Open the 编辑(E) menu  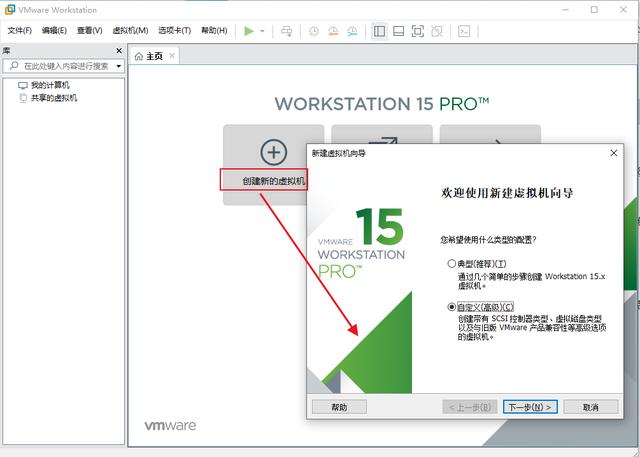click(x=54, y=31)
